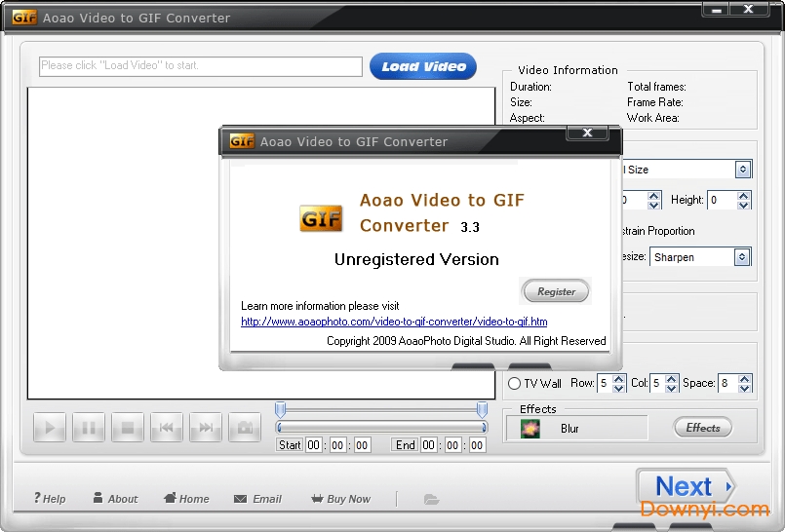Open the Sharpen resize dropdown

742,257
